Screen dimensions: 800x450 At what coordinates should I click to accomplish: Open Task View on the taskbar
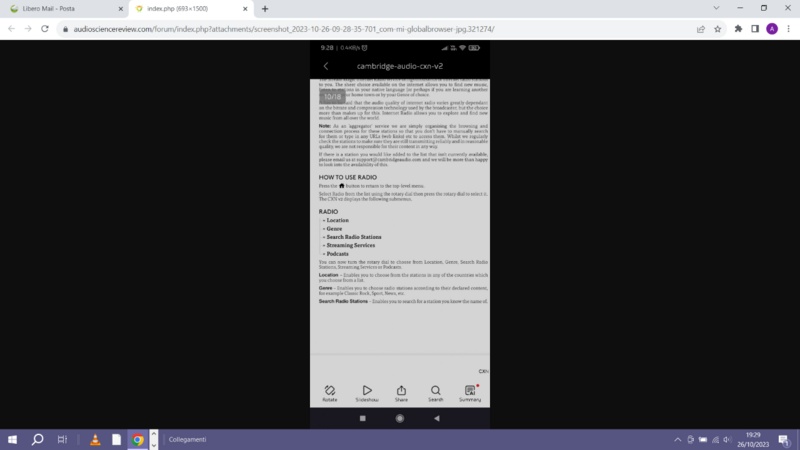click(x=62, y=439)
